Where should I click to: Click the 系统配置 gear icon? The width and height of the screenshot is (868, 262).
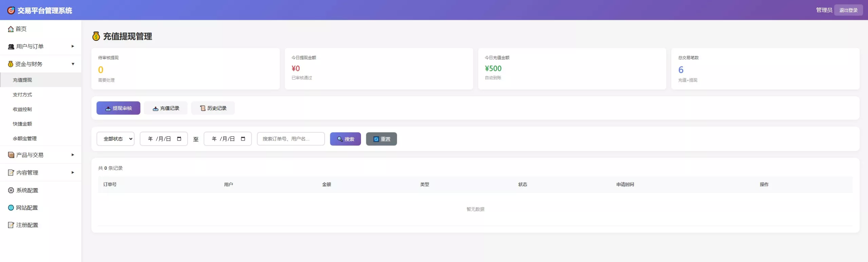pyautogui.click(x=11, y=190)
